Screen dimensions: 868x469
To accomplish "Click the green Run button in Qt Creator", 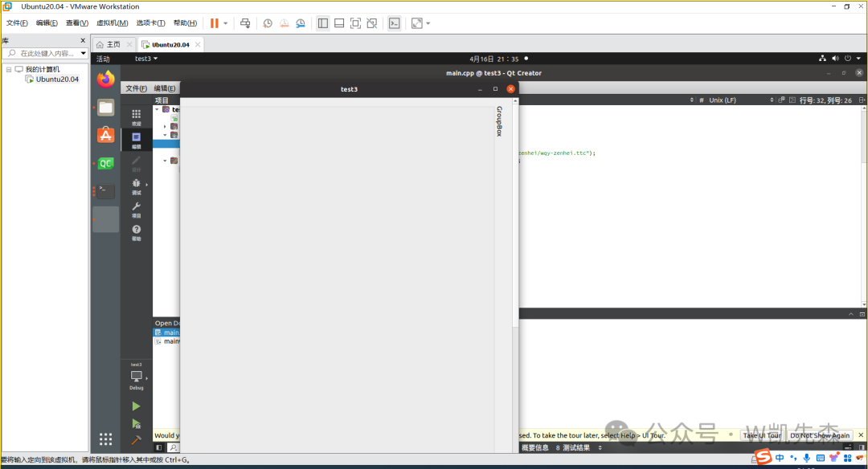I will (136, 406).
